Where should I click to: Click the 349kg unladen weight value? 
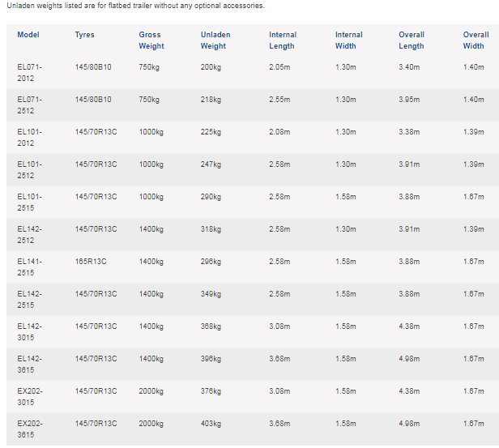pyautogui.click(x=210, y=293)
